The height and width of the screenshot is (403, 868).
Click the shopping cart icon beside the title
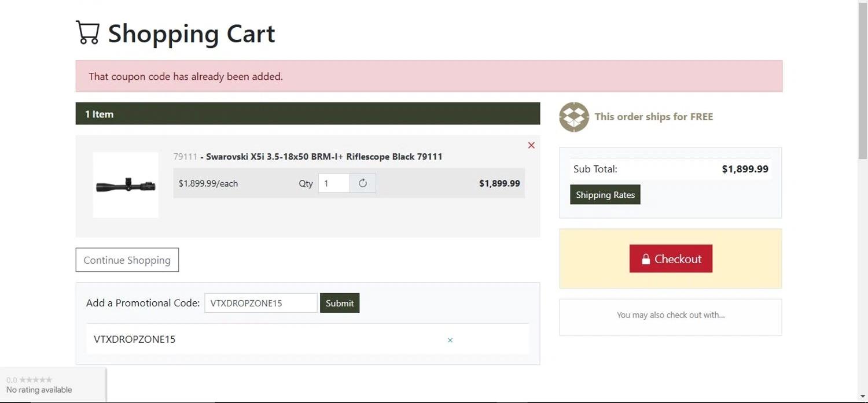pos(87,32)
